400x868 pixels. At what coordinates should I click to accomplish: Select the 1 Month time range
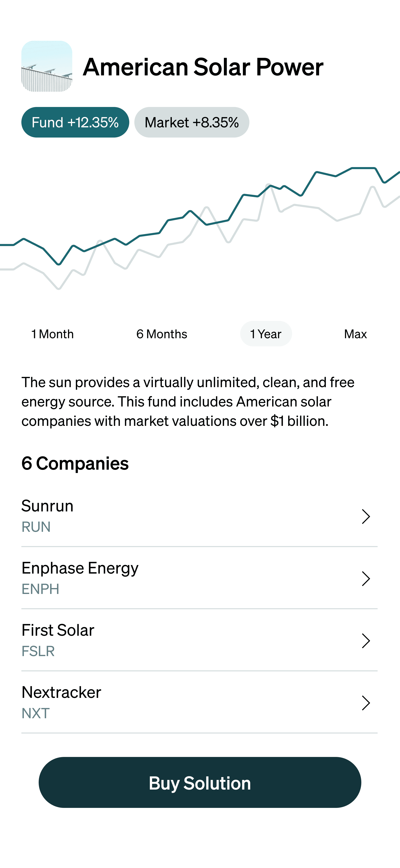coord(53,334)
